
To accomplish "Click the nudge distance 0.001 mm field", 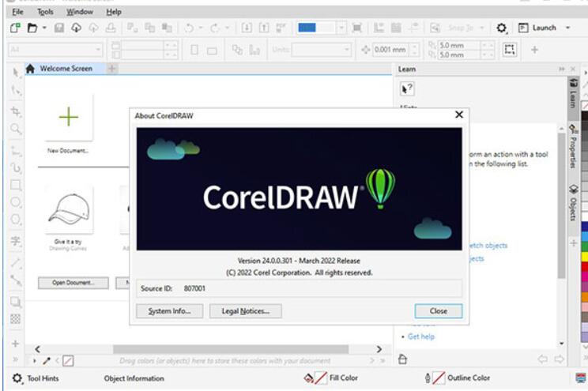I will point(392,50).
